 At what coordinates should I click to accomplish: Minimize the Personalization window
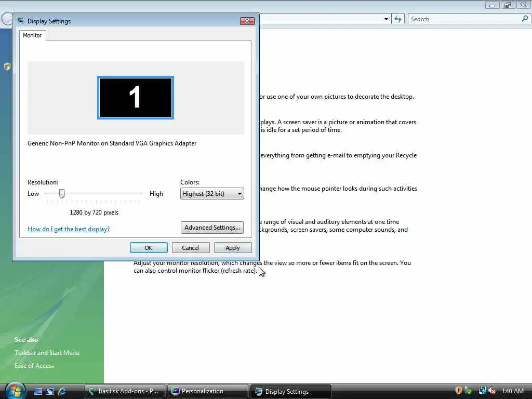492,5
